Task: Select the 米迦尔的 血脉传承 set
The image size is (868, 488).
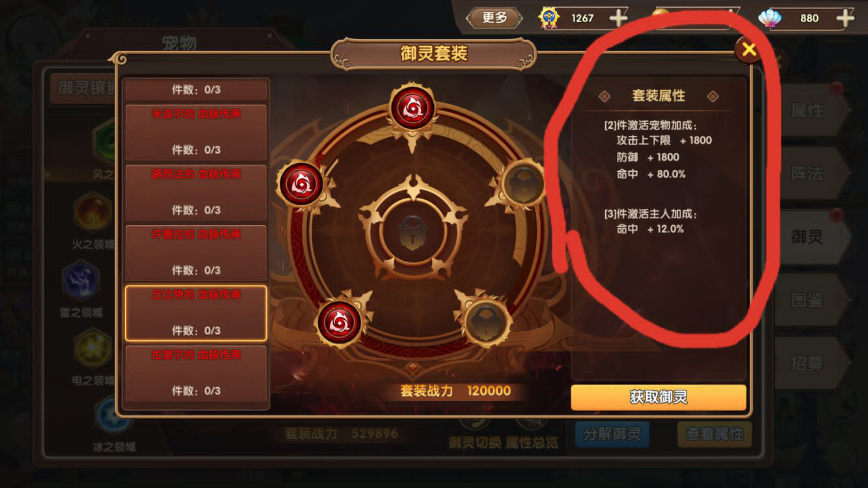Action: 196,132
